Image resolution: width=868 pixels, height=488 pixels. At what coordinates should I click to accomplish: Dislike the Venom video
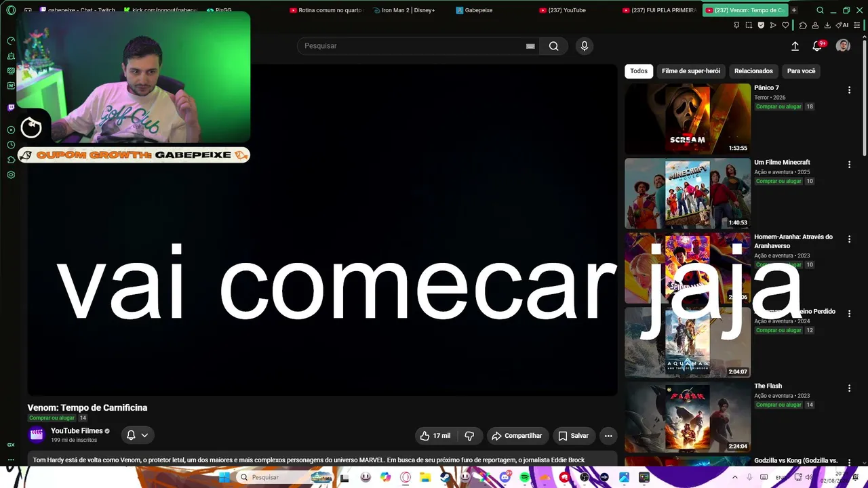pyautogui.click(x=469, y=436)
